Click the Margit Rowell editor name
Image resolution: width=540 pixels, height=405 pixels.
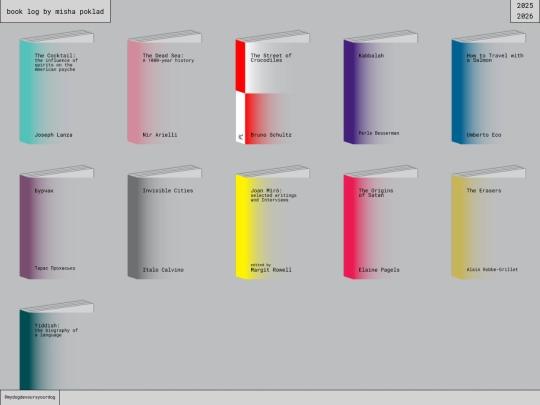pos(271,270)
